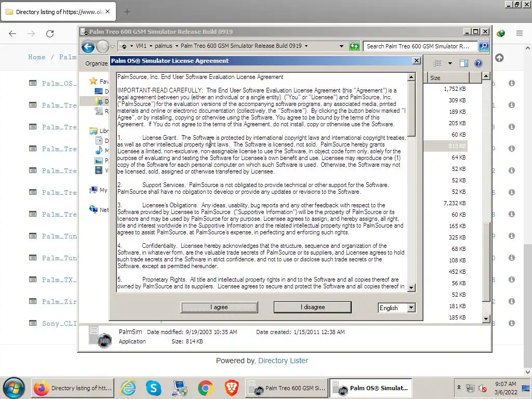Click the file list scrollbar thumb

[486, 262]
